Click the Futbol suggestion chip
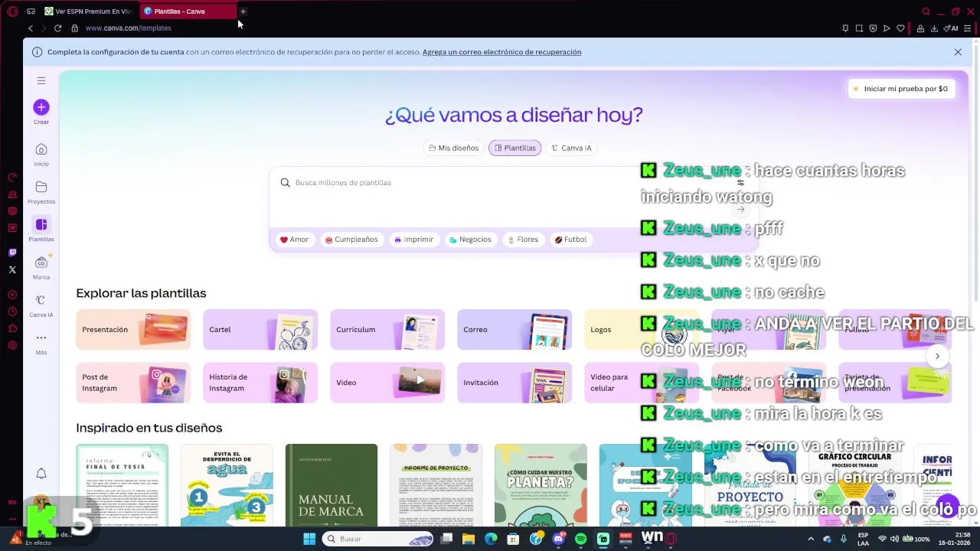 click(570, 240)
